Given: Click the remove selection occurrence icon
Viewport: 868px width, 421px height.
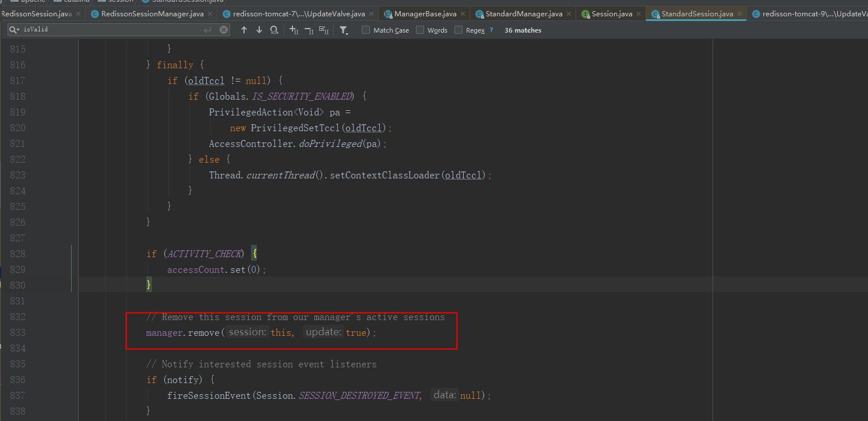Looking at the screenshot, I should pyautogui.click(x=309, y=30).
